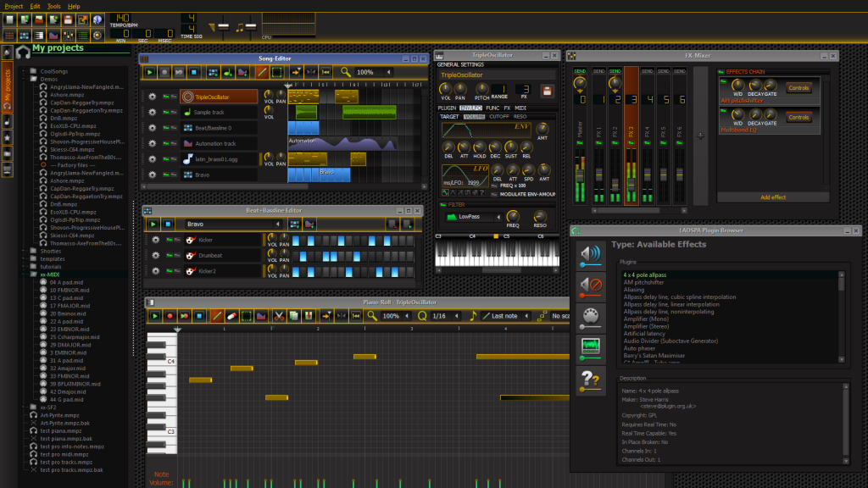Open the Edit menu
Image resolution: width=868 pixels, height=488 pixels.
(35, 6)
